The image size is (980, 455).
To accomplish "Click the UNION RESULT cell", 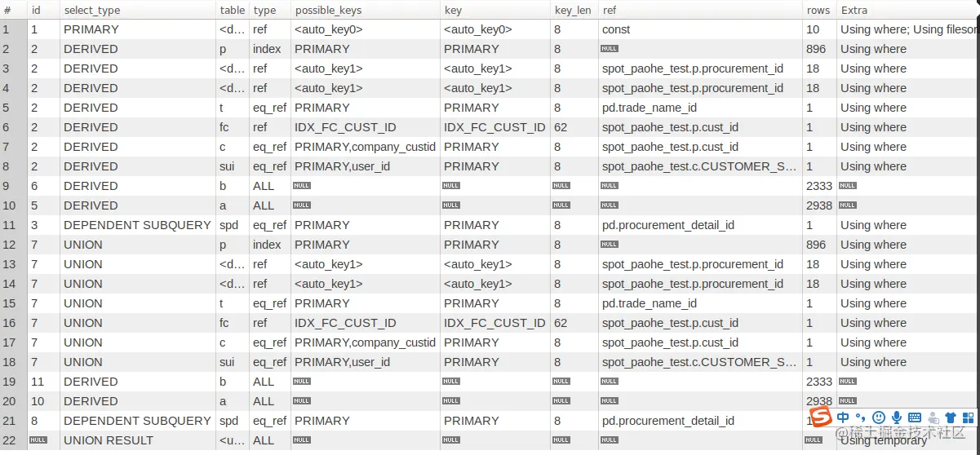I will click(x=109, y=440).
